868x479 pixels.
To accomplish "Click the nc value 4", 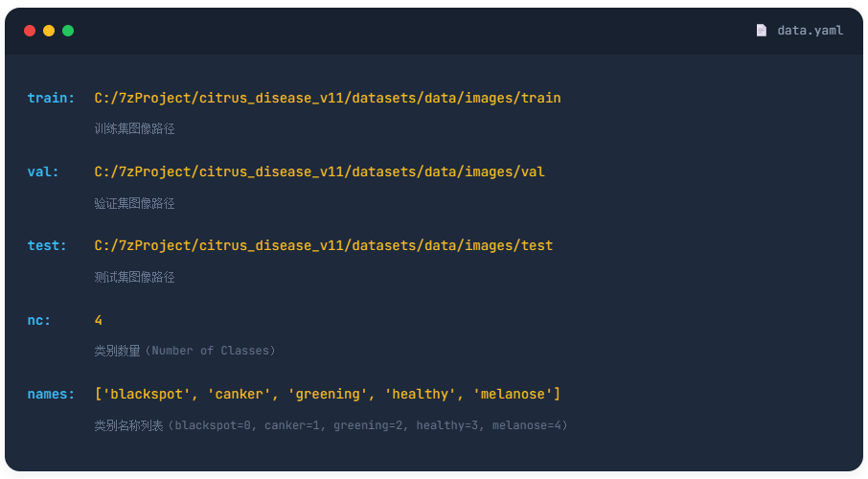I will pos(99,320).
